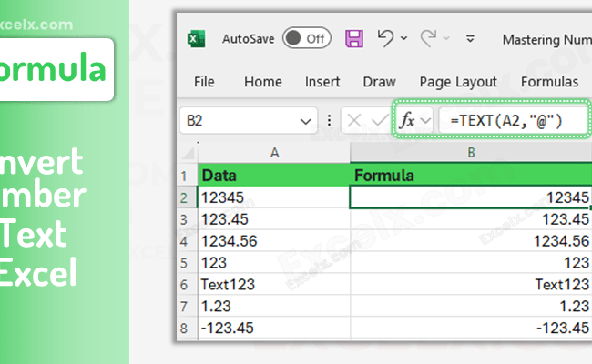Click the fx Insert Function icon
The height and width of the screenshot is (364, 592).
coord(406,121)
